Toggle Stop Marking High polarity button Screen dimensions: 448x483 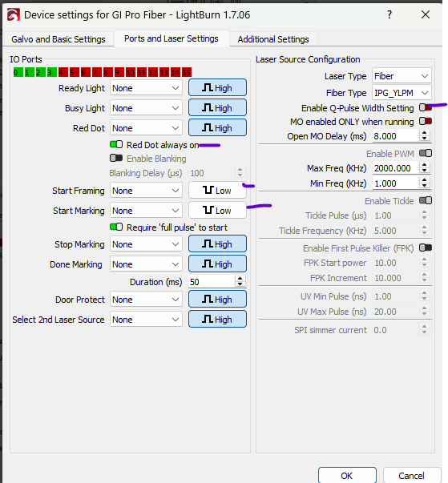click(x=217, y=244)
